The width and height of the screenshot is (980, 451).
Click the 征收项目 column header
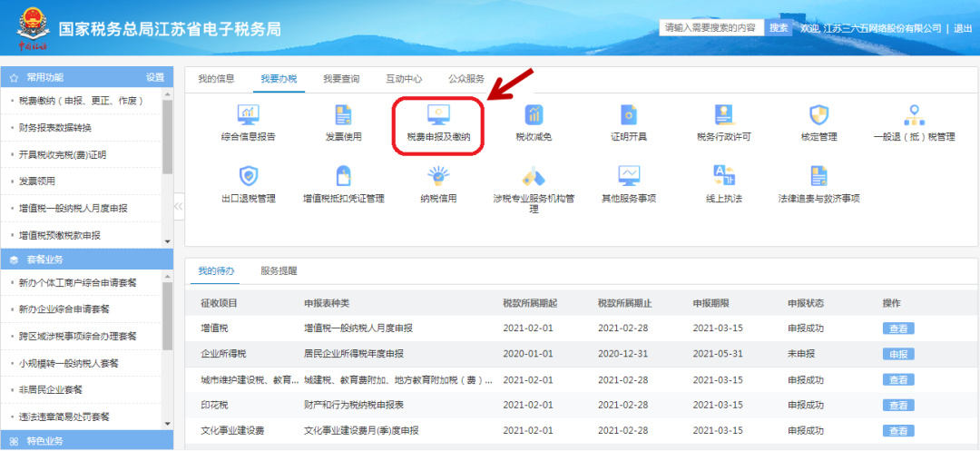tap(219, 303)
